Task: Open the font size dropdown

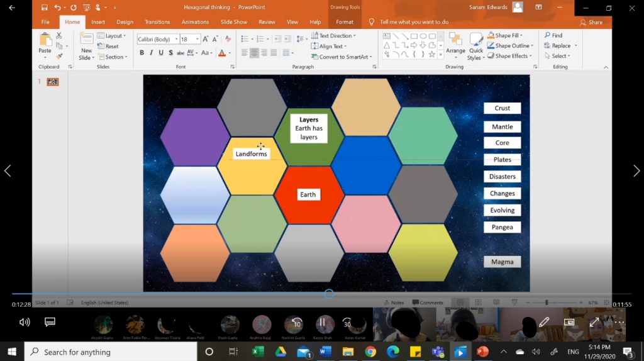Action: point(197,39)
